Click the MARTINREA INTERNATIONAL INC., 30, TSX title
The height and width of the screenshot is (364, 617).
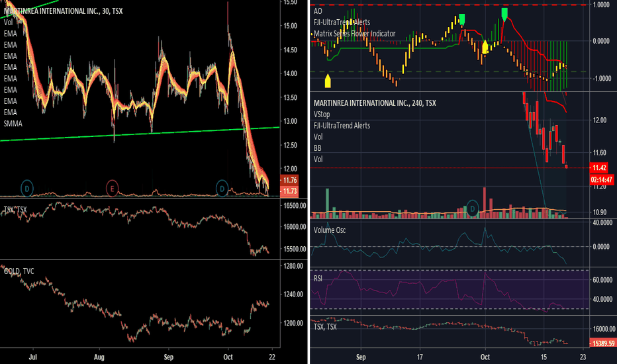pos(64,11)
